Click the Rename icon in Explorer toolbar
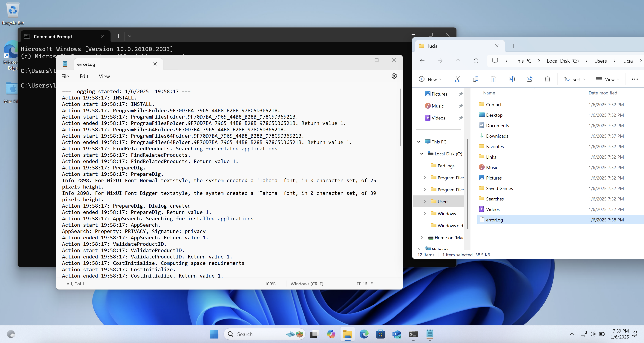 [x=511, y=79]
